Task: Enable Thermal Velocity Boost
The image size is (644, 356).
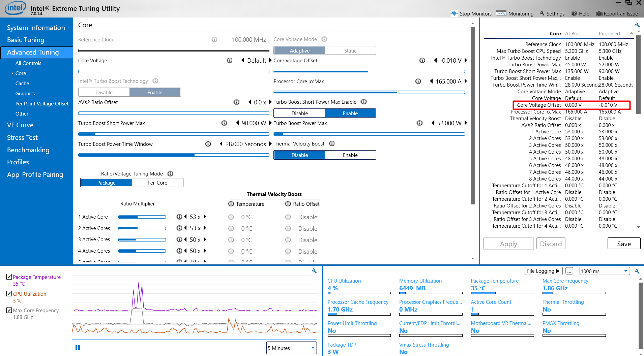Action: coord(350,155)
